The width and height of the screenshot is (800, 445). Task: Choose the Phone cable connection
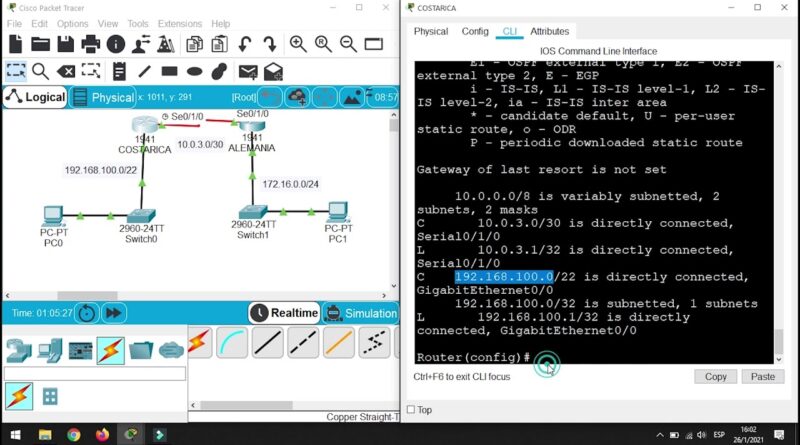pos(374,343)
